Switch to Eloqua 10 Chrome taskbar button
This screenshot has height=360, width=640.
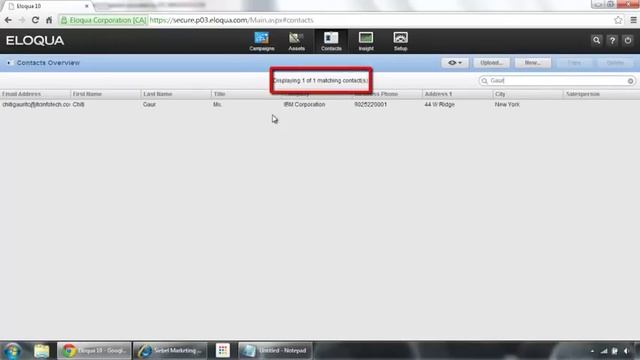[x=94, y=351]
